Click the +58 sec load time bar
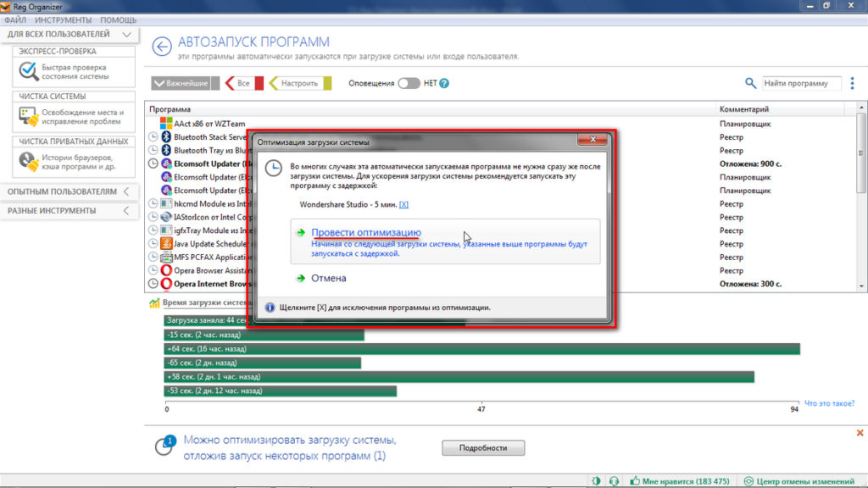The width and height of the screenshot is (868, 488). 459,377
